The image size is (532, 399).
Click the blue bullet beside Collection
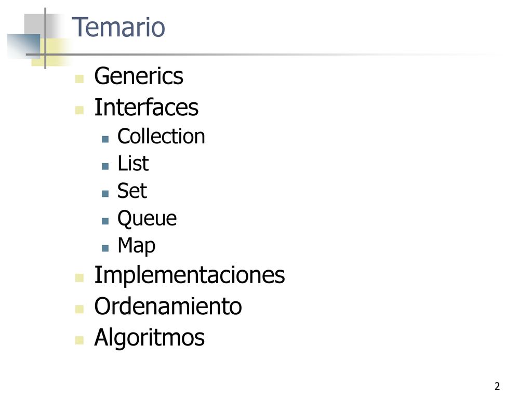click(105, 139)
